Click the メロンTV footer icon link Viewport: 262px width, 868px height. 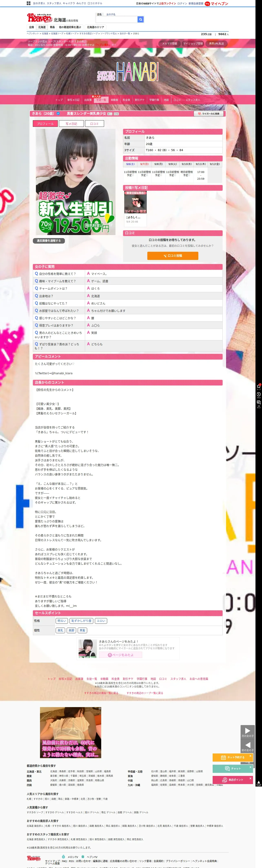70,857
